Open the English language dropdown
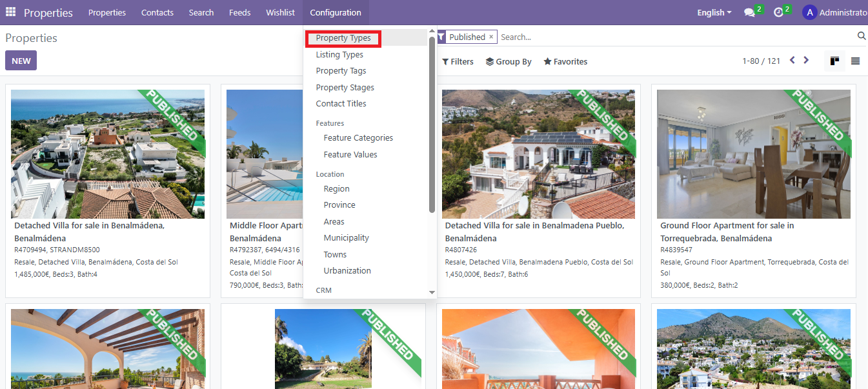 click(x=714, y=12)
